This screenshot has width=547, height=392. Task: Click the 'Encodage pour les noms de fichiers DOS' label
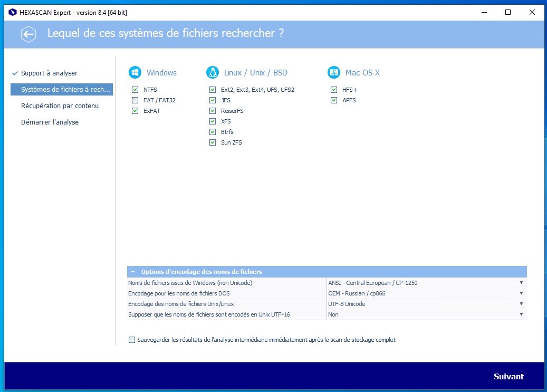tap(179, 293)
